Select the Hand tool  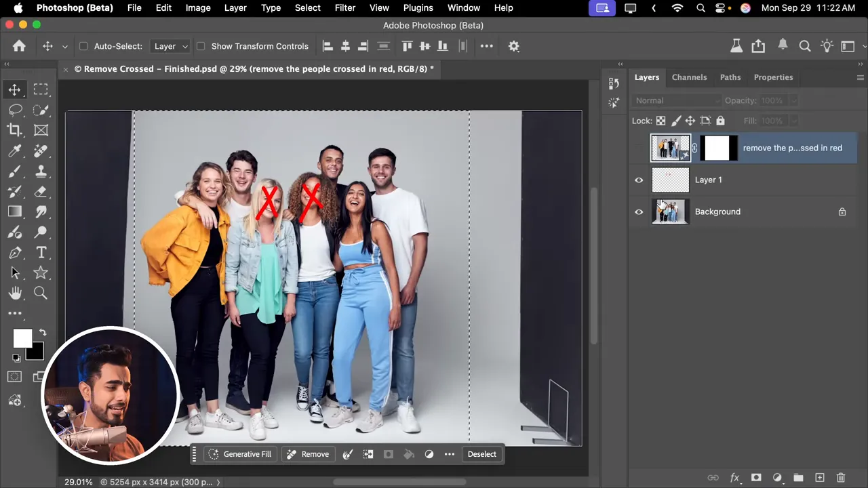tap(15, 293)
